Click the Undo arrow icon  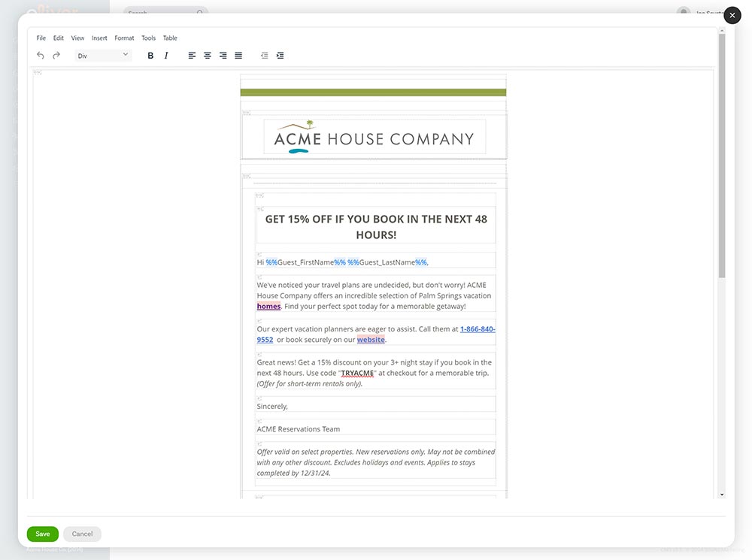[x=40, y=55]
